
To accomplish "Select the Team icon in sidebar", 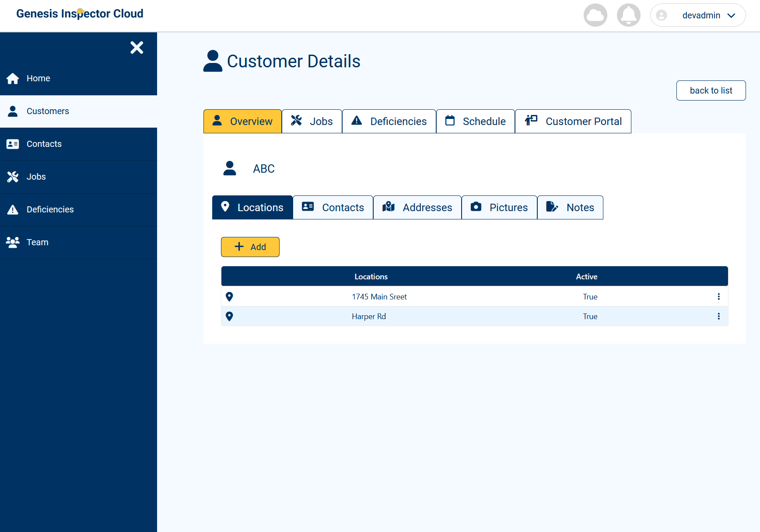I will pos(13,242).
